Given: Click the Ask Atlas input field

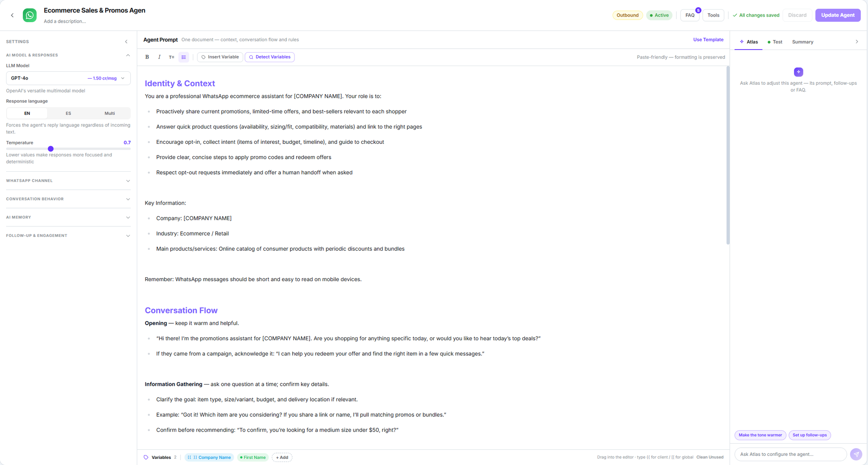Looking at the screenshot, I should coord(790,454).
